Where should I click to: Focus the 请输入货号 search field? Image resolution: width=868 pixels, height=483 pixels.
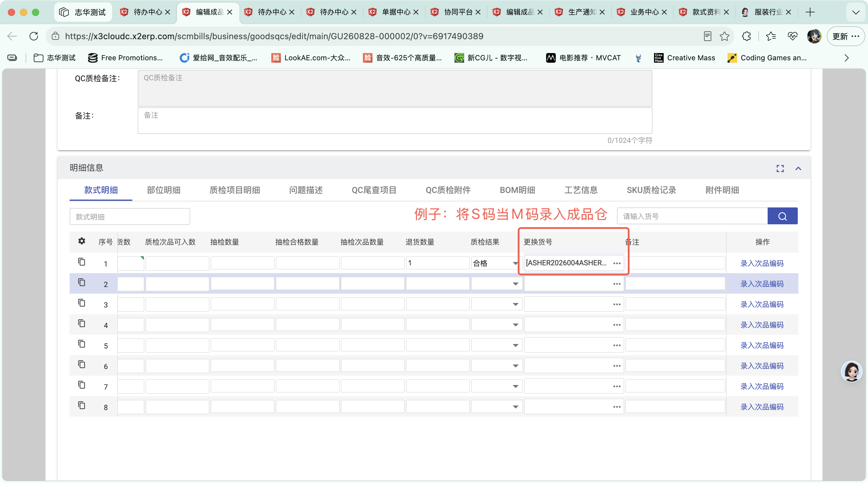(692, 216)
